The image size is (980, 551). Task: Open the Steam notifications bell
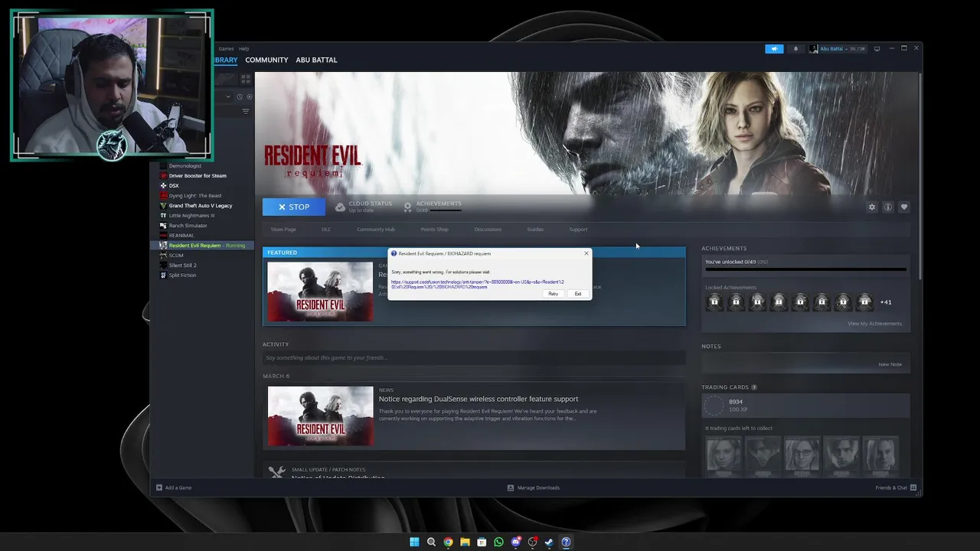795,49
